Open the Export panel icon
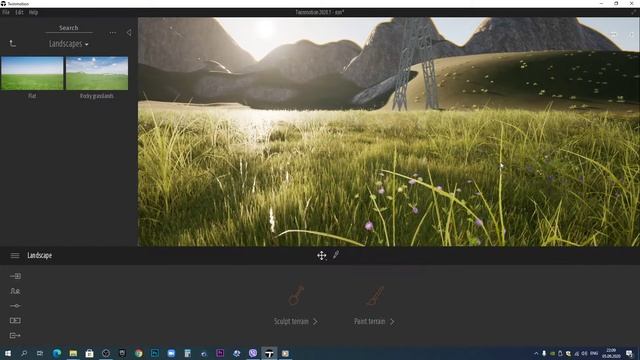The height and width of the screenshot is (360, 640). point(15,336)
